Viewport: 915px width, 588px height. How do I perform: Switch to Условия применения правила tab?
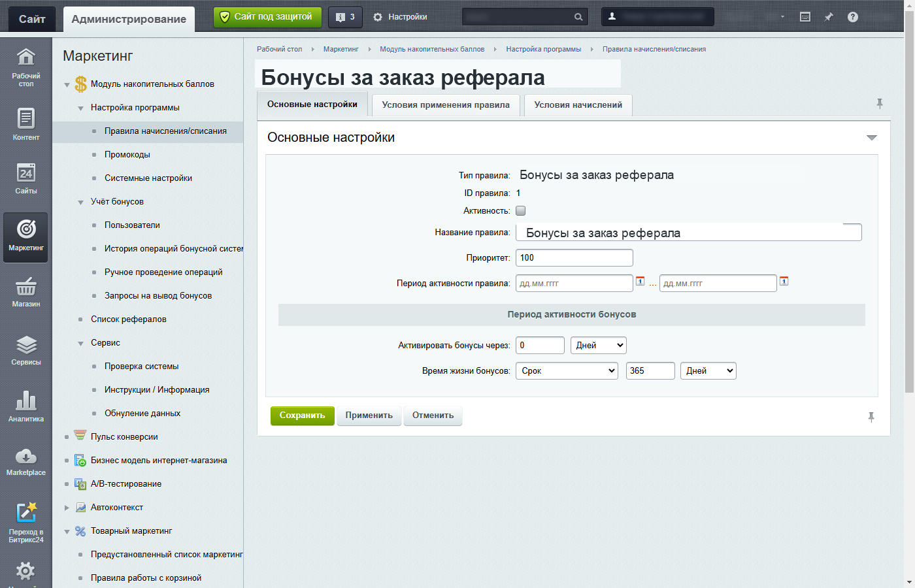point(446,105)
